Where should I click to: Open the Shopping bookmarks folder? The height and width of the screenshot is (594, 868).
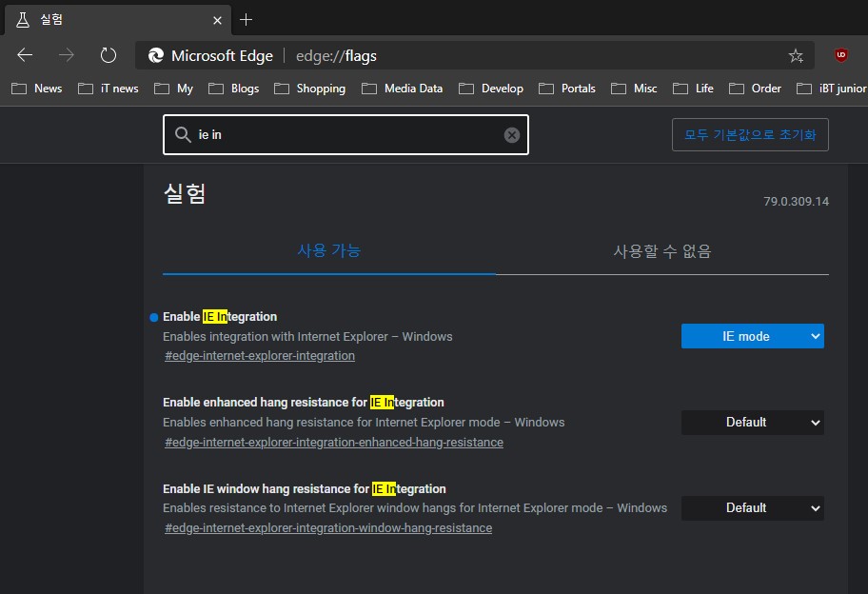click(x=309, y=89)
